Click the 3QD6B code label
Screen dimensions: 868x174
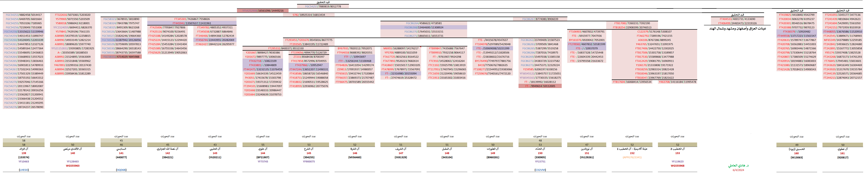pyautogui.click(x=121, y=170)
